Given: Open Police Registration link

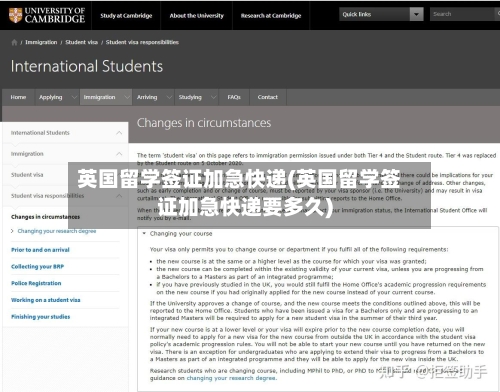Looking at the screenshot, I should [x=36, y=283].
